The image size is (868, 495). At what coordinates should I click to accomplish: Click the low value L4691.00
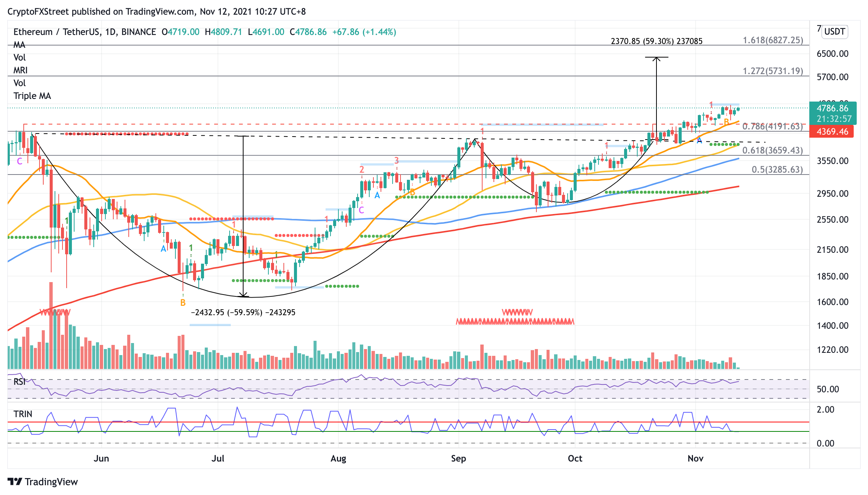[x=266, y=32]
